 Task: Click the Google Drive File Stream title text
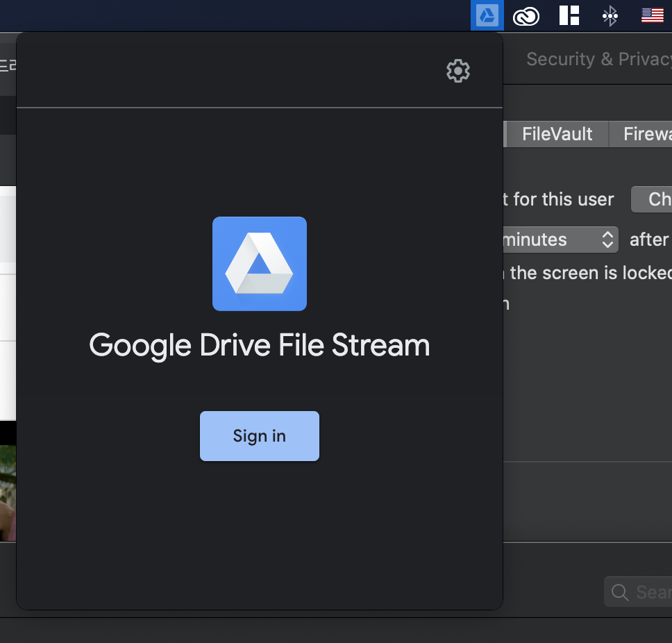pyautogui.click(x=259, y=346)
